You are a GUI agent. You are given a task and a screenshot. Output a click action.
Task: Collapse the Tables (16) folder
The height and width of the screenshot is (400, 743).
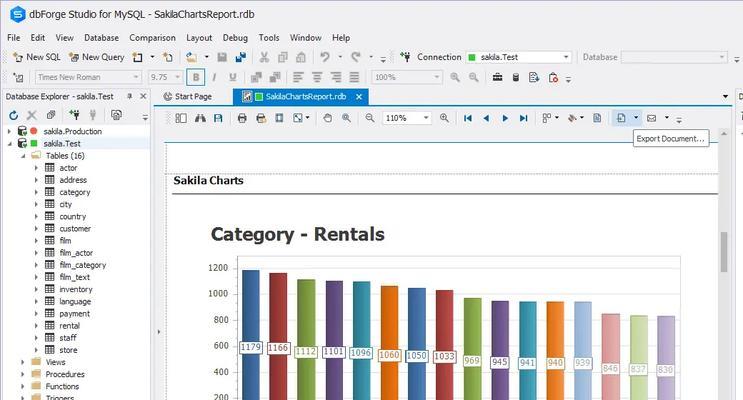point(23,155)
